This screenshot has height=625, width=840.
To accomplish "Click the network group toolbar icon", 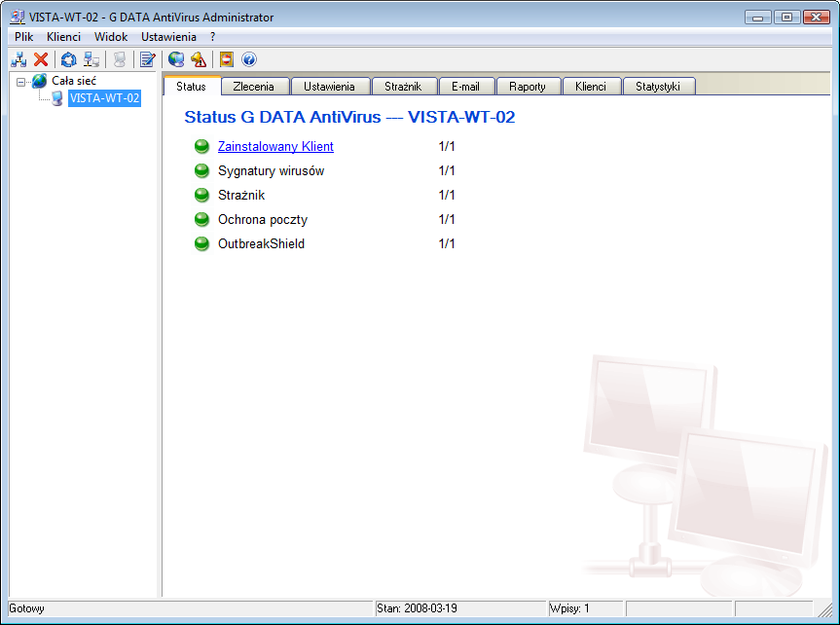I will pos(18,59).
